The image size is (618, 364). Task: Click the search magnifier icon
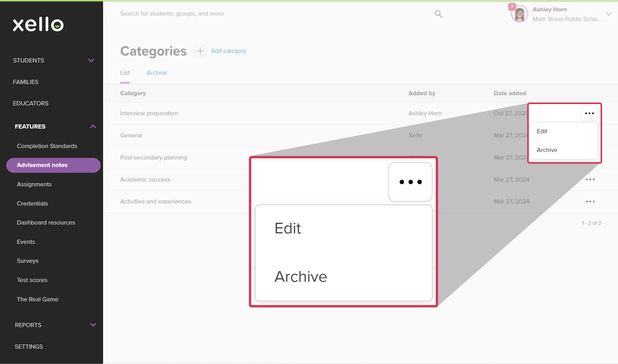click(x=438, y=14)
